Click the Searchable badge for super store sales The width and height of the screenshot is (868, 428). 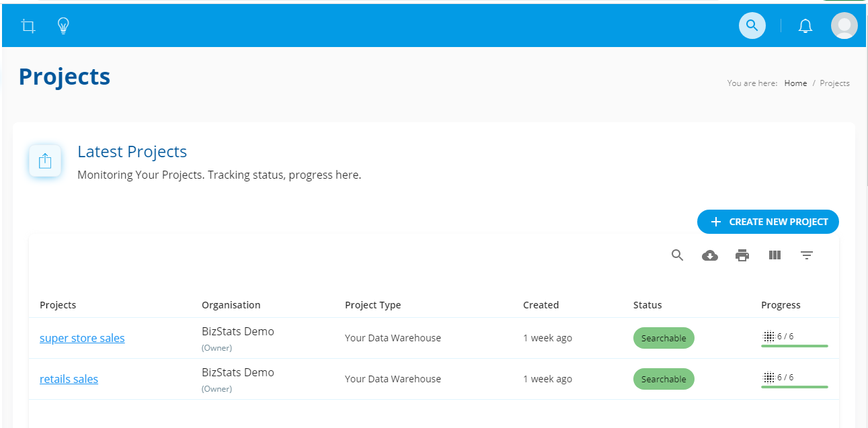(664, 338)
